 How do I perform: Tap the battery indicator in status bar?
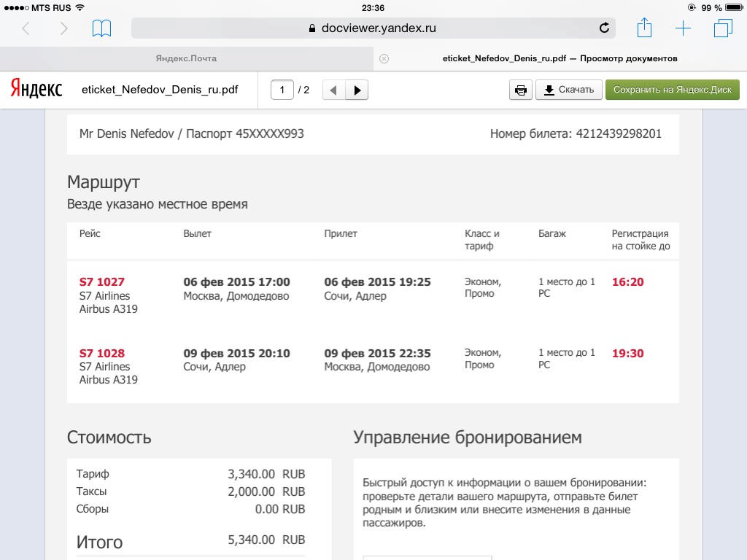tap(734, 7)
